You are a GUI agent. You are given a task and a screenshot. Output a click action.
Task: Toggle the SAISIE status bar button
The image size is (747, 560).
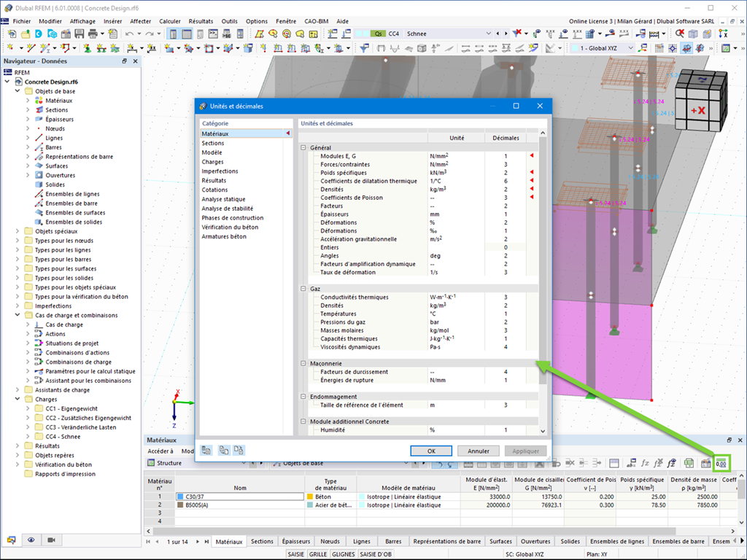click(x=296, y=554)
